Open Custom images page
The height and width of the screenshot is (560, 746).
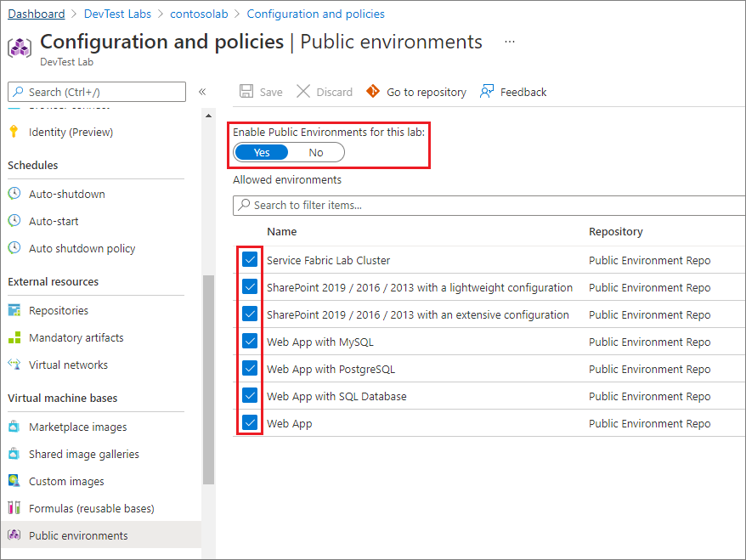(x=66, y=481)
